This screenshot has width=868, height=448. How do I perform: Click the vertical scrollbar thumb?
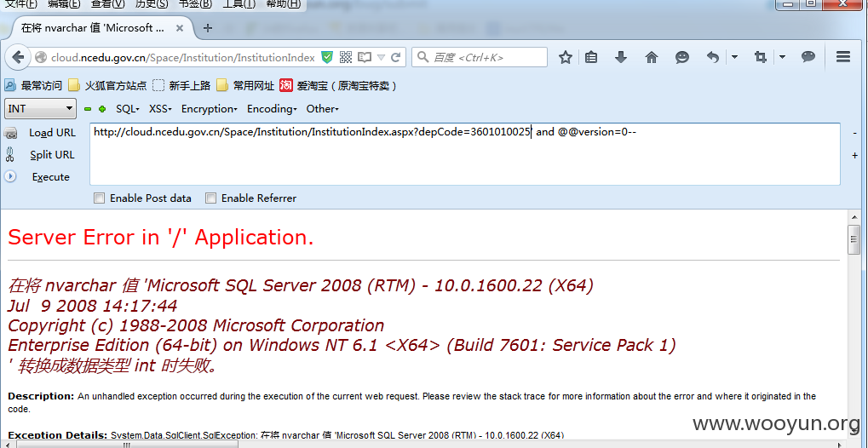[854, 238]
